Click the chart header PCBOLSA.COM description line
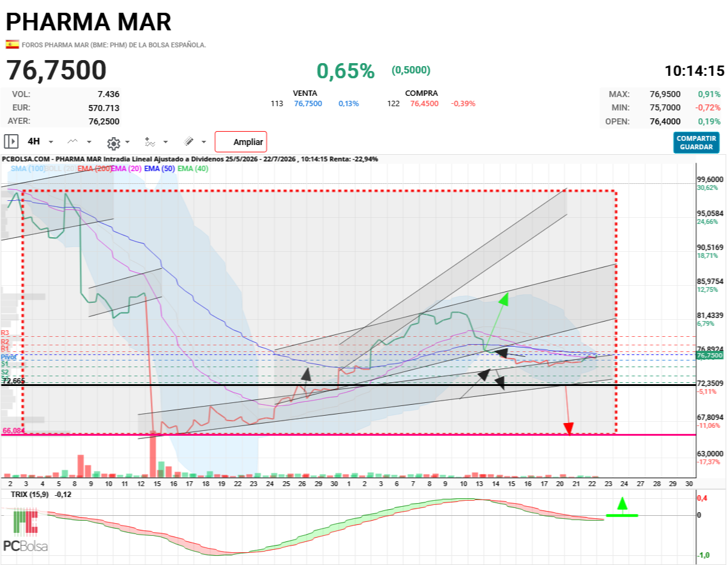Screen dimensions: 728x565 point(190,159)
